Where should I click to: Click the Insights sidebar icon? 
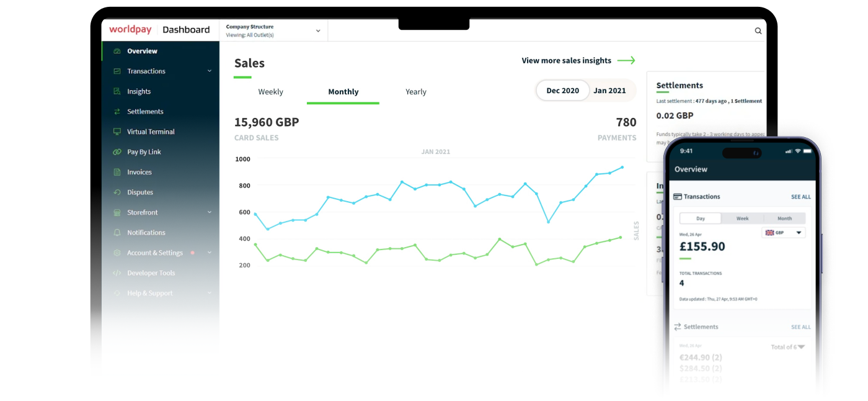click(117, 91)
